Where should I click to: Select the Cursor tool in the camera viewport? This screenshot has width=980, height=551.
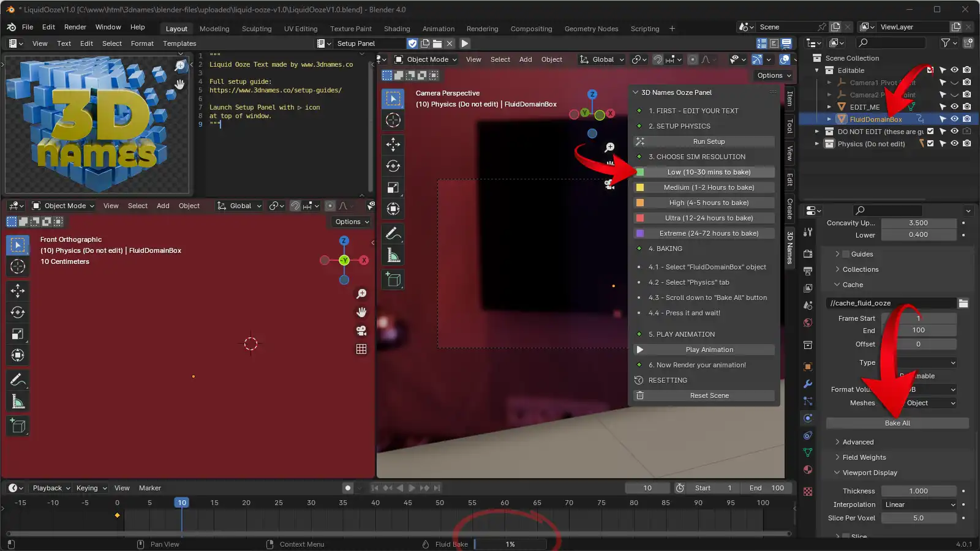393,120
